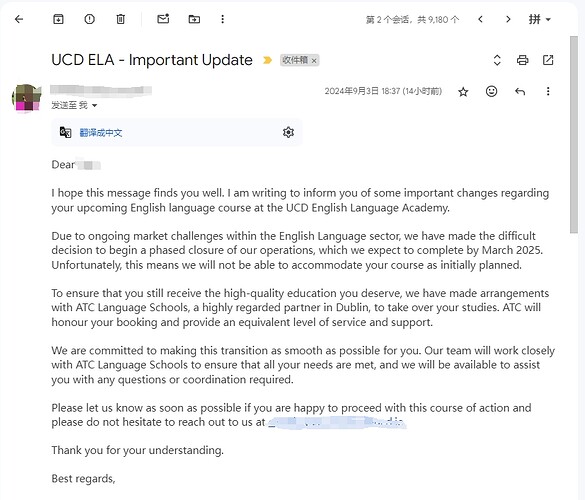Reply to the sender with reply arrow
Viewport: 585px width, 500px height.
click(x=520, y=91)
